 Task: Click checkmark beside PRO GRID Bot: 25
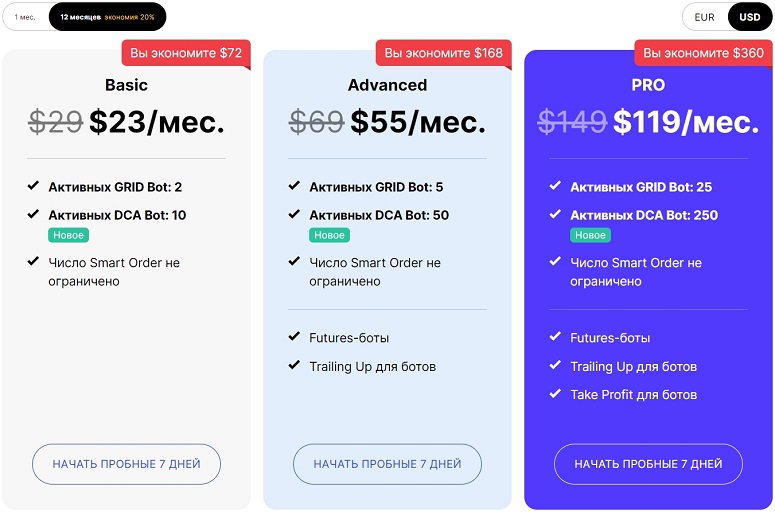(555, 186)
